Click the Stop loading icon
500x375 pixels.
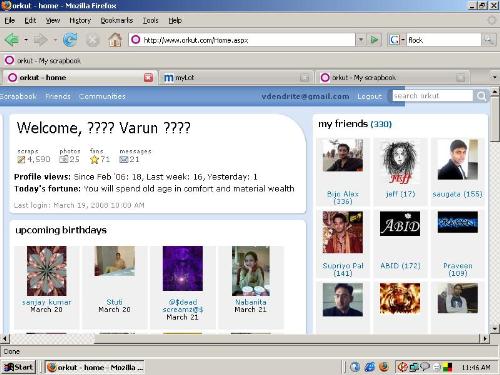93,40
